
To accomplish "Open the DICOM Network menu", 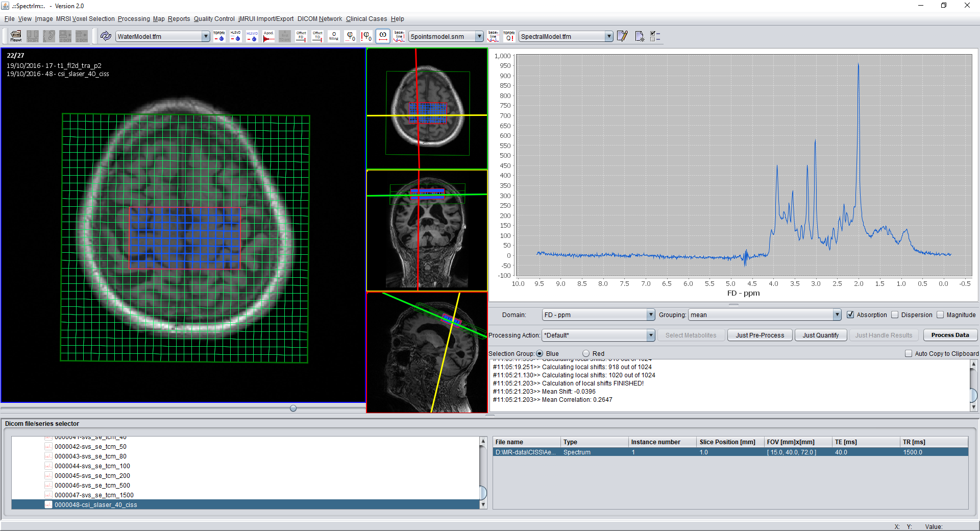I will [x=320, y=19].
